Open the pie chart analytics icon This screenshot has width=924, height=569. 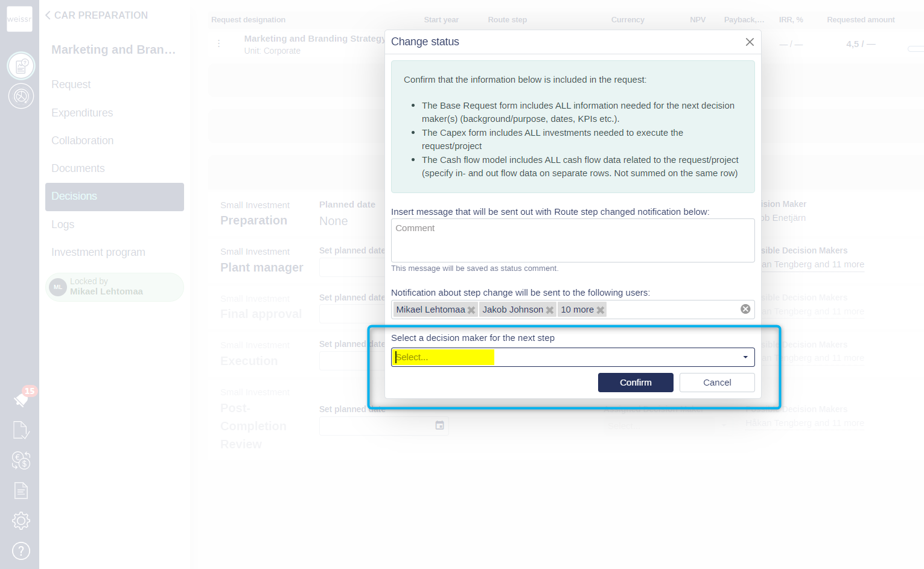pos(21,96)
